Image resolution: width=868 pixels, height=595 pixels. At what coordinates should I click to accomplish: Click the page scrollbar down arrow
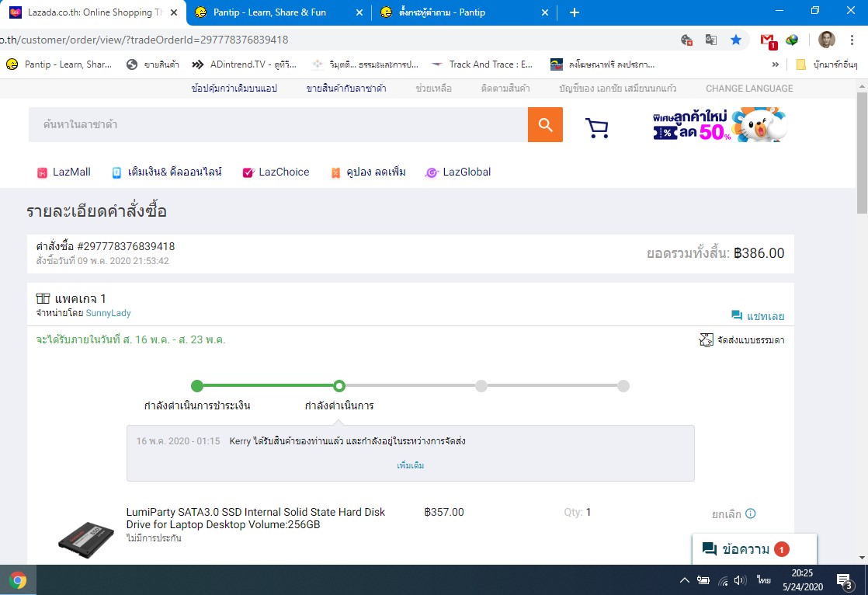tap(862, 558)
